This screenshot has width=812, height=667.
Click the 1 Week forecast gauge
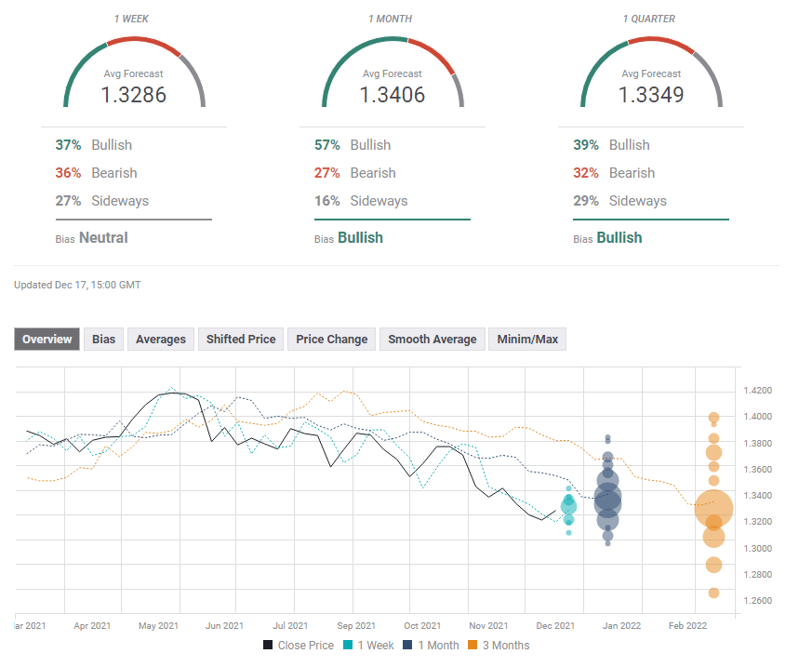point(134,74)
